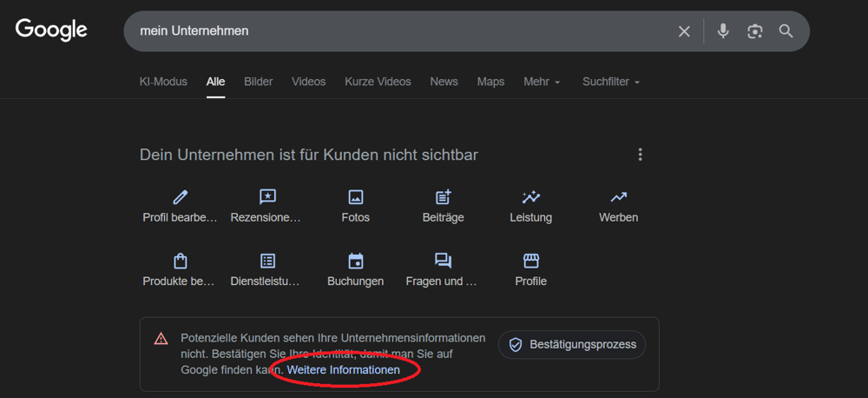Open the Beiträge icon
Screen dimensions: 868x398
(x=444, y=196)
